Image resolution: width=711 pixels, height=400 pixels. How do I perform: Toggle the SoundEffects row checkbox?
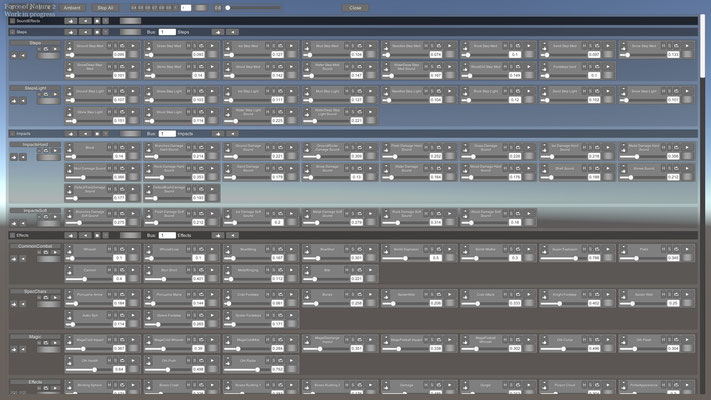click(x=13, y=21)
